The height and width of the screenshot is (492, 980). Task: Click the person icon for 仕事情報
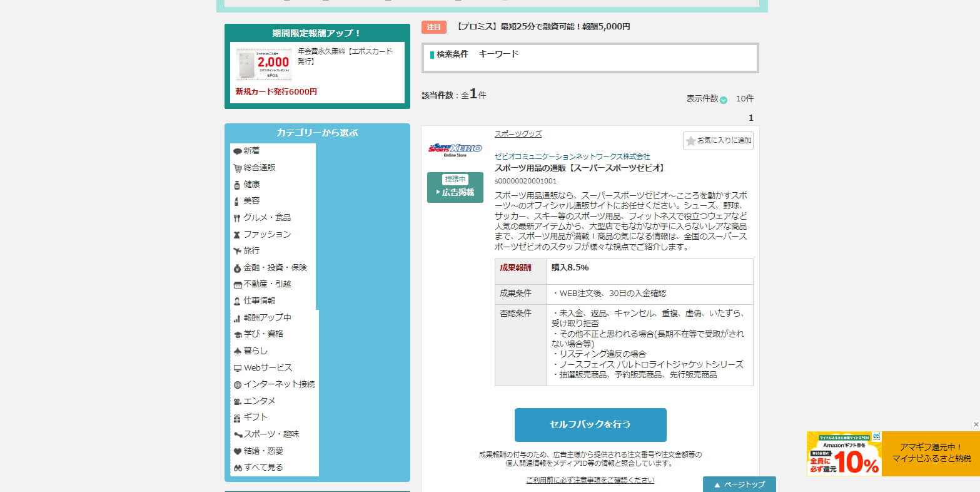point(237,301)
